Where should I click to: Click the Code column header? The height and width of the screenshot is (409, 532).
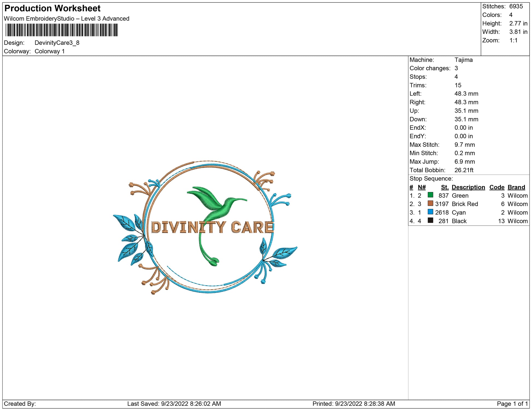pyautogui.click(x=496, y=187)
